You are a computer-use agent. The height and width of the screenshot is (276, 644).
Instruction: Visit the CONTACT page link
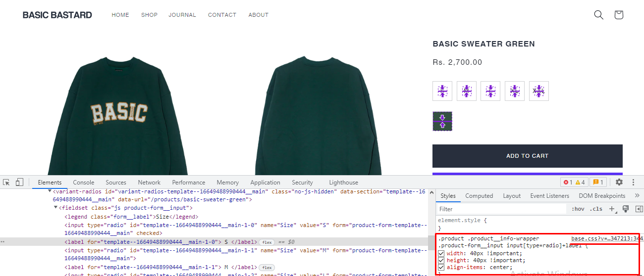tap(222, 15)
